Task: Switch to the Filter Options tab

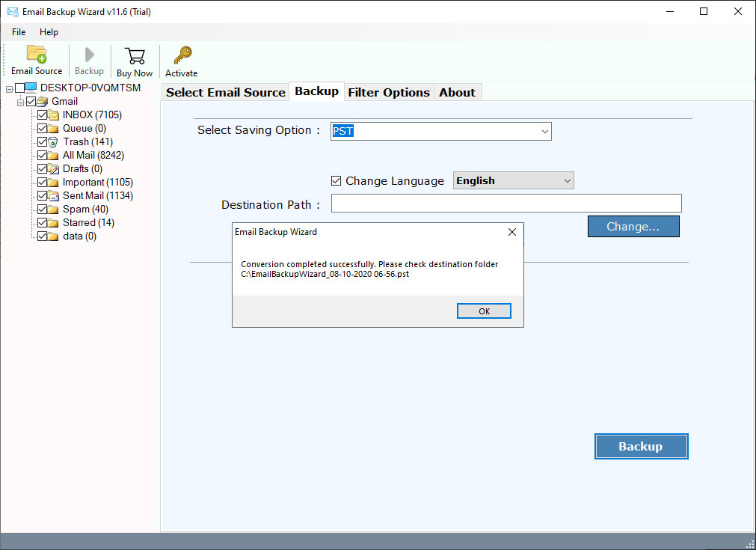Action: (x=389, y=92)
